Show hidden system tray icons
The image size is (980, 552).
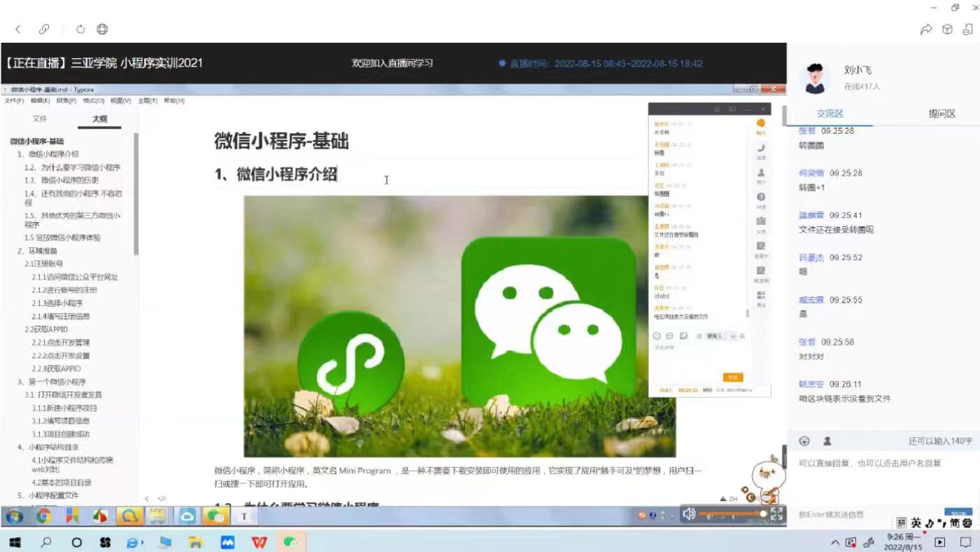pyautogui.click(x=834, y=542)
